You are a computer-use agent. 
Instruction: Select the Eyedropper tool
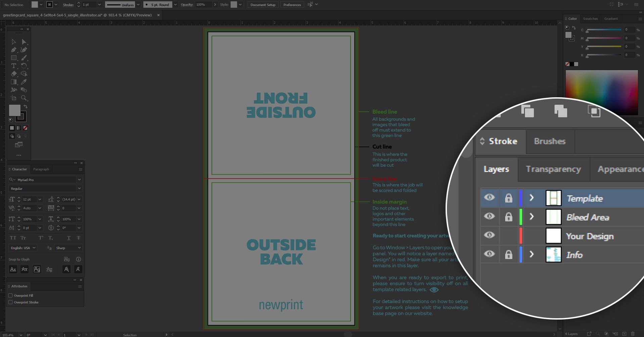pyautogui.click(x=24, y=82)
